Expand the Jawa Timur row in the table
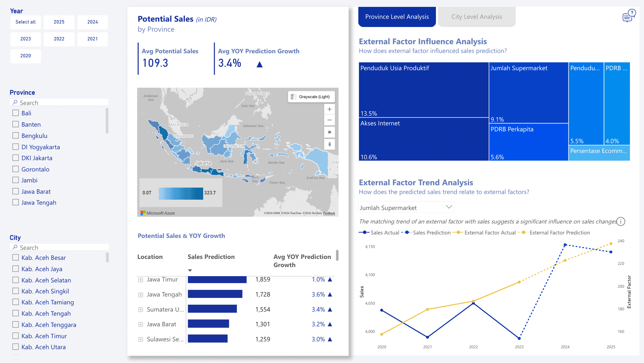Screen dimensions: 644x363 click(x=140, y=279)
